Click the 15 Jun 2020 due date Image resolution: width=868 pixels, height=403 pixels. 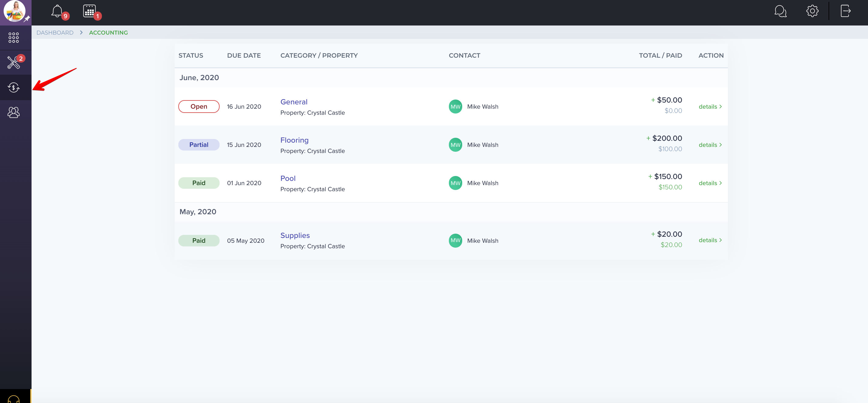point(244,145)
